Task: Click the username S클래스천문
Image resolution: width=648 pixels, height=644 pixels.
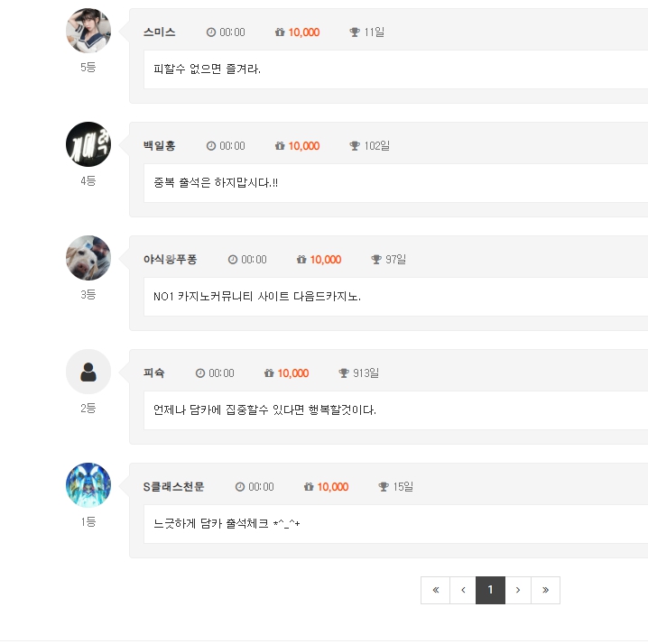Action: 174,487
